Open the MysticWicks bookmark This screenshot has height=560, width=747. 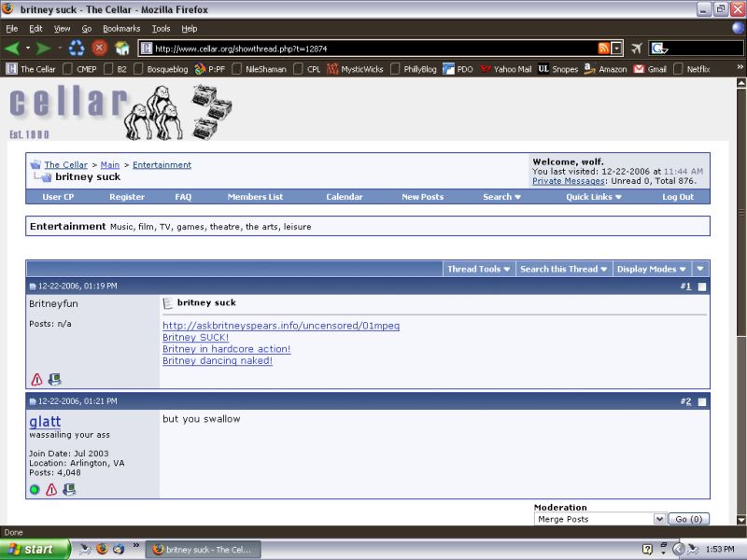(356, 69)
